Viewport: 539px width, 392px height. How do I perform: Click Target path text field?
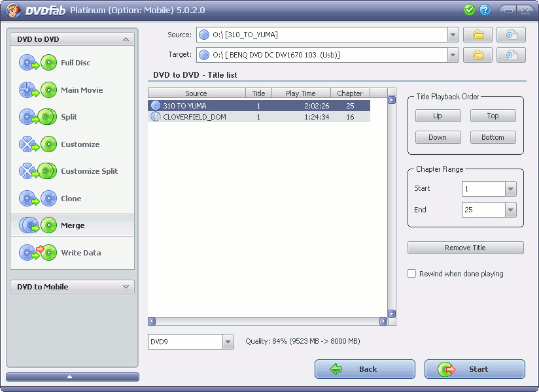pyautogui.click(x=322, y=55)
